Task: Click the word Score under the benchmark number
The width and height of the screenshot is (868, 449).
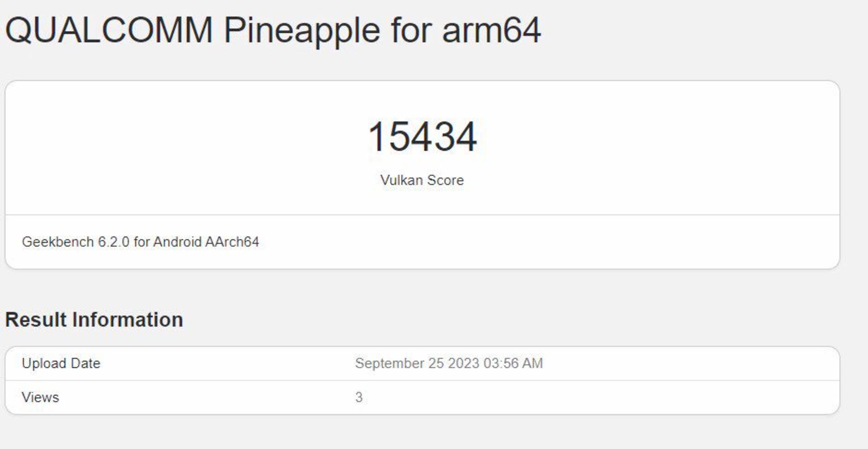Action: click(445, 180)
